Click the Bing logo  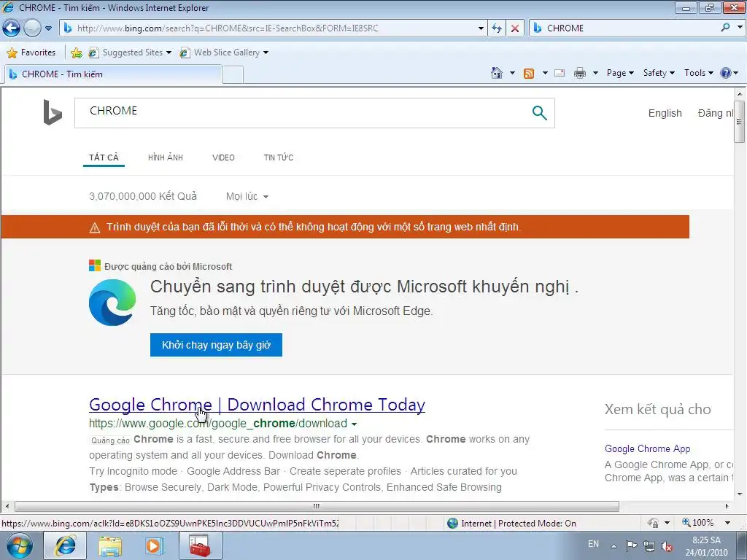(53, 112)
